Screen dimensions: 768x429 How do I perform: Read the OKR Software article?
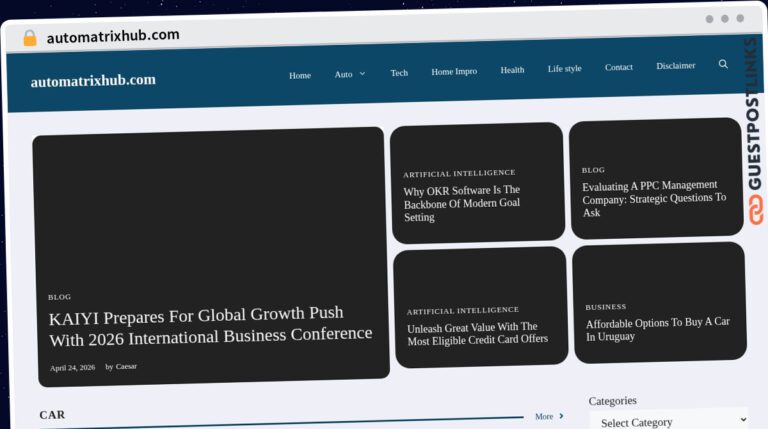click(462, 203)
